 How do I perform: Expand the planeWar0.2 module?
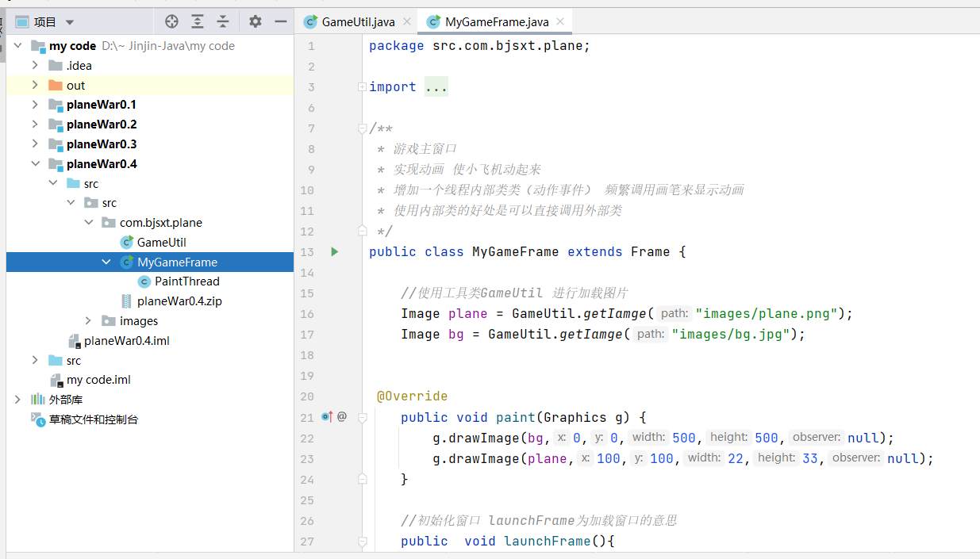(35, 124)
